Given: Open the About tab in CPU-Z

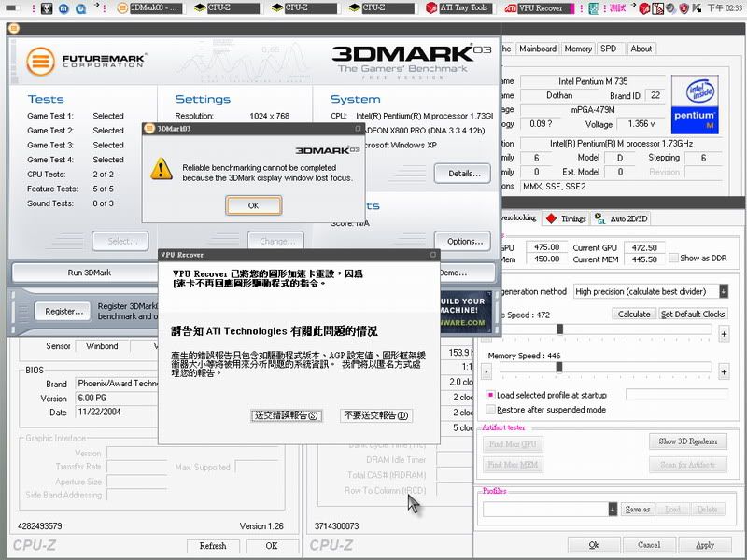Looking at the screenshot, I should [641, 49].
